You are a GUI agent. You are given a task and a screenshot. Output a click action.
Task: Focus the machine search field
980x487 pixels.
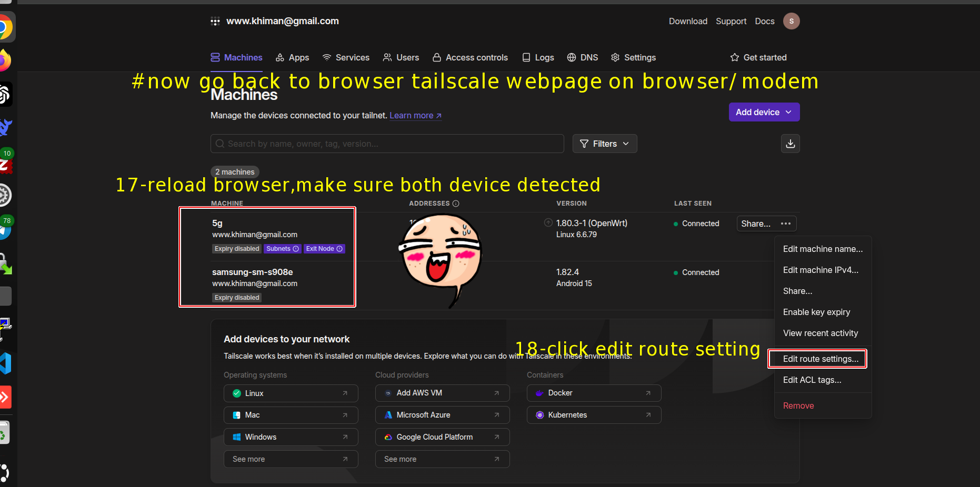[387, 144]
